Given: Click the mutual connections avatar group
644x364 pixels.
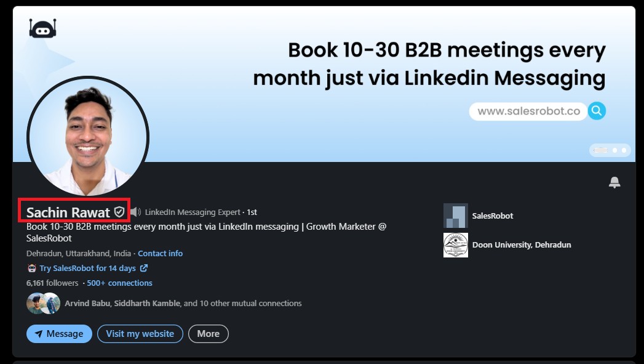Looking at the screenshot, I should pyautogui.click(x=43, y=303).
